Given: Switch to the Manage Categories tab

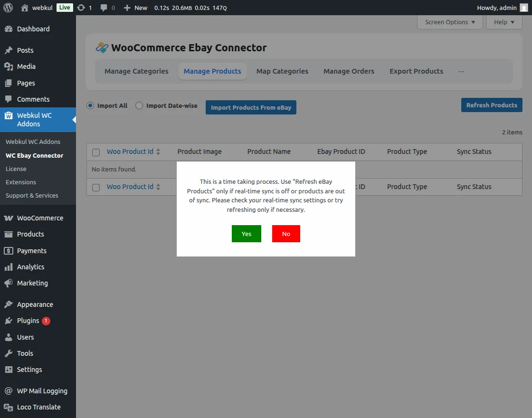Looking at the screenshot, I should pyautogui.click(x=136, y=71).
